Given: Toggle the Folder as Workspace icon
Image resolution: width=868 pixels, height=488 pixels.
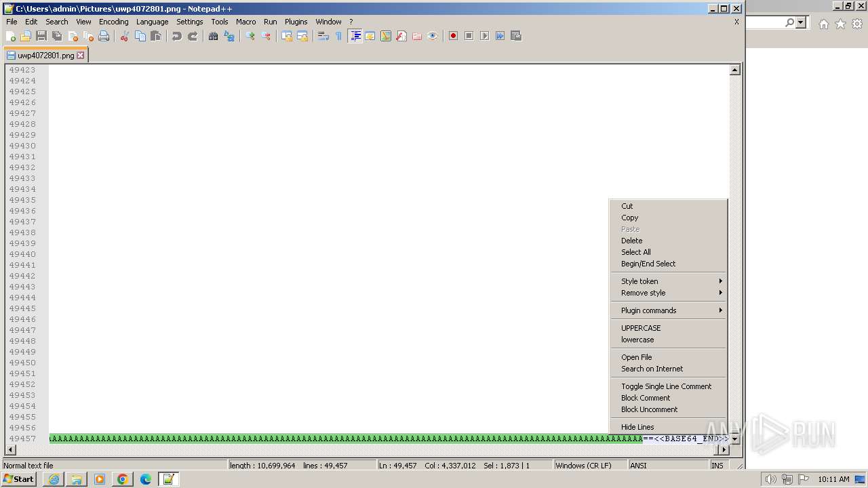Looking at the screenshot, I should pos(417,36).
